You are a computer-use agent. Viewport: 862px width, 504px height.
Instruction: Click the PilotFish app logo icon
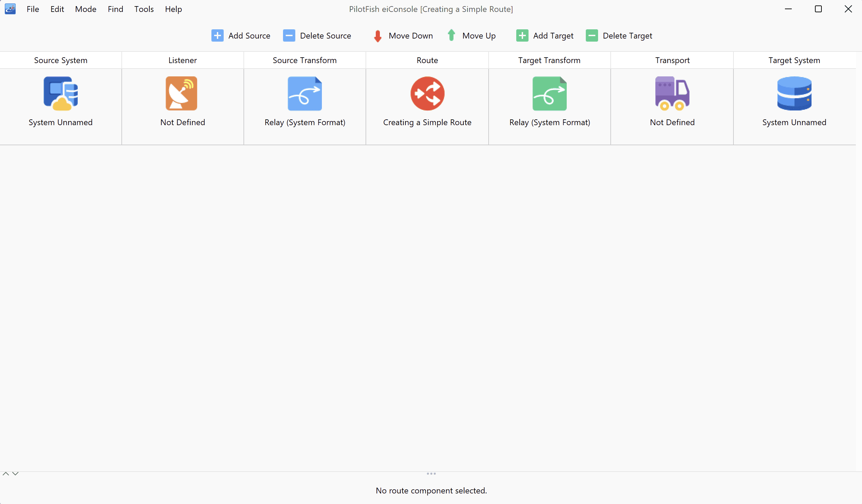point(10,9)
